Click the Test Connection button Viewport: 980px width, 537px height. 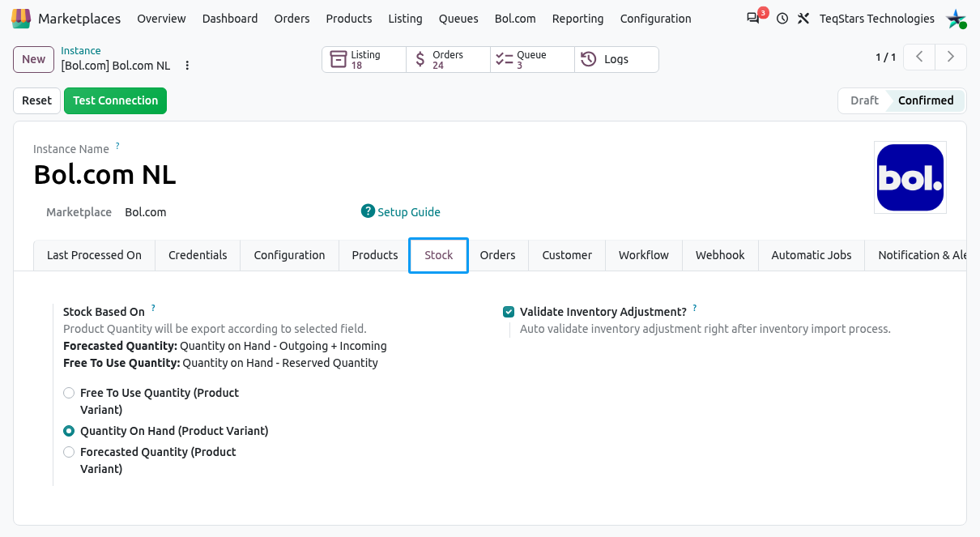(115, 100)
